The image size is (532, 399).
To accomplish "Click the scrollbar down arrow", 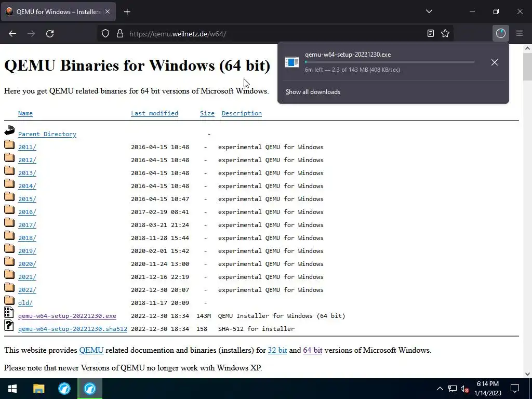I will (527, 374).
